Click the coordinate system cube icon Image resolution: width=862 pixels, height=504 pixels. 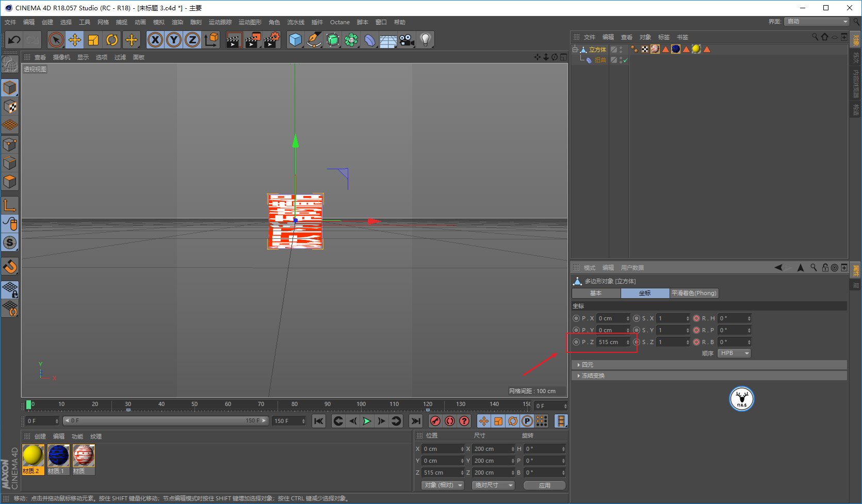tap(211, 40)
